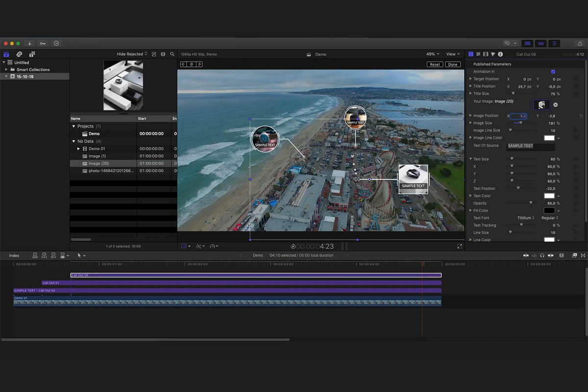Viewport: 588px width, 392px height.
Task: Collapse the Text Size parameter group
Action: [x=470, y=159]
